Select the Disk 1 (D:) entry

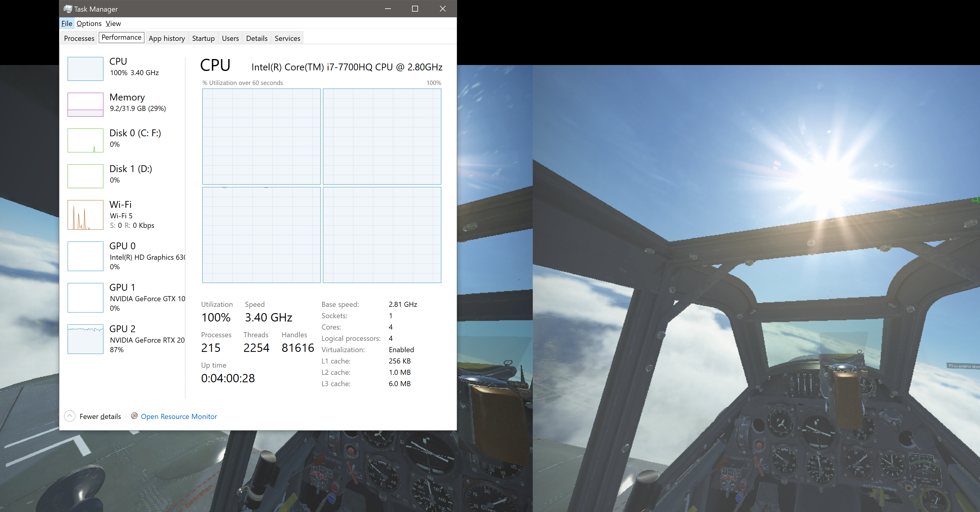[x=131, y=169]
